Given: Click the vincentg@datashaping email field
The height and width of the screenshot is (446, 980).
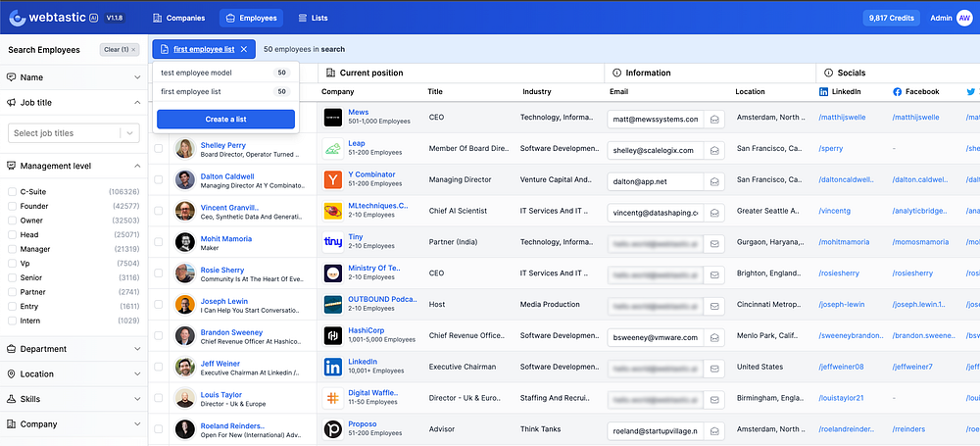Looking at the screenshot, I should pyautogui.click(x=654, y=213).
